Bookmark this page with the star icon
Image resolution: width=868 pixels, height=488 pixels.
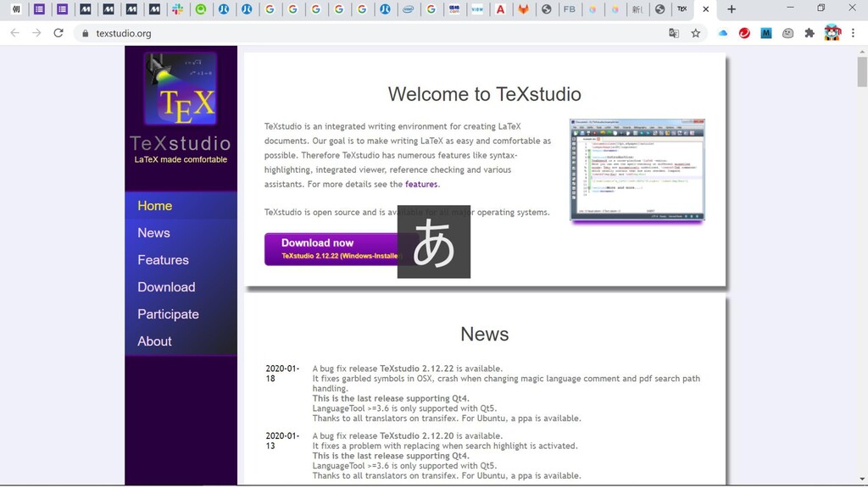696,33
